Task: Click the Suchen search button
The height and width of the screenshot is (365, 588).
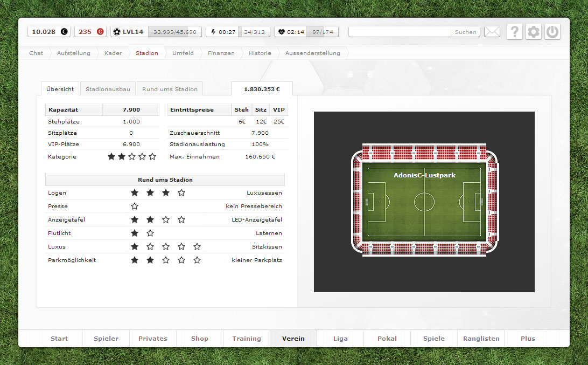Action: (x=465, y=32)
